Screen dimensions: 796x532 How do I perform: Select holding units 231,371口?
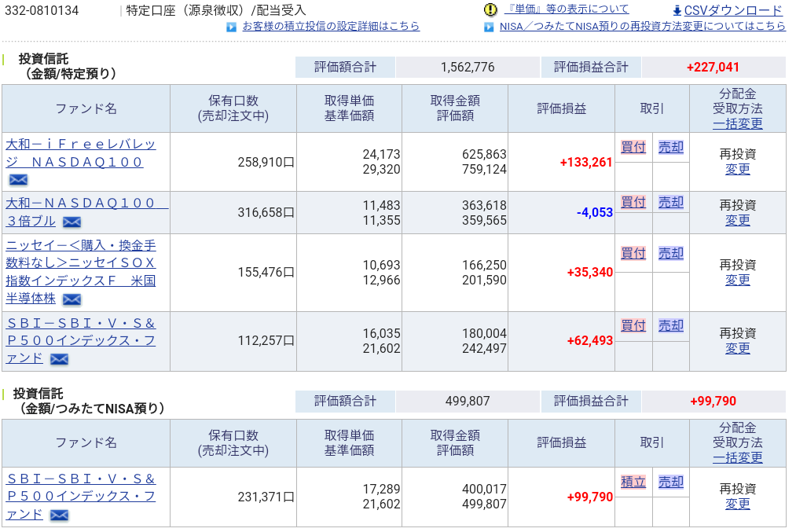coord(266,497)
